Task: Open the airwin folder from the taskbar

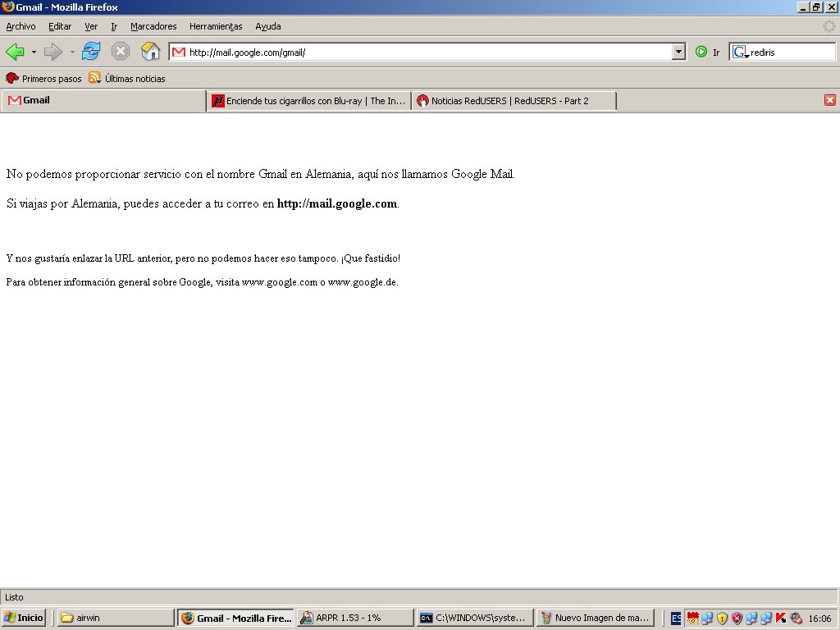Action: [116, 618]
